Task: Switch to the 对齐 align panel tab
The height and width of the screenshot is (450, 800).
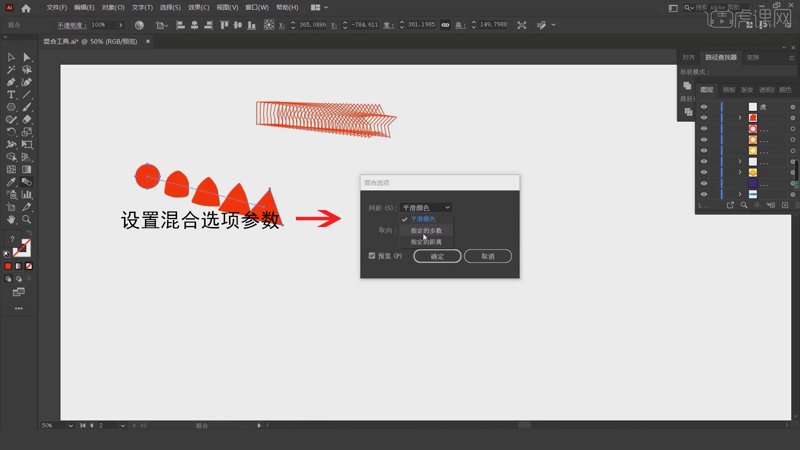Action: 689,57
